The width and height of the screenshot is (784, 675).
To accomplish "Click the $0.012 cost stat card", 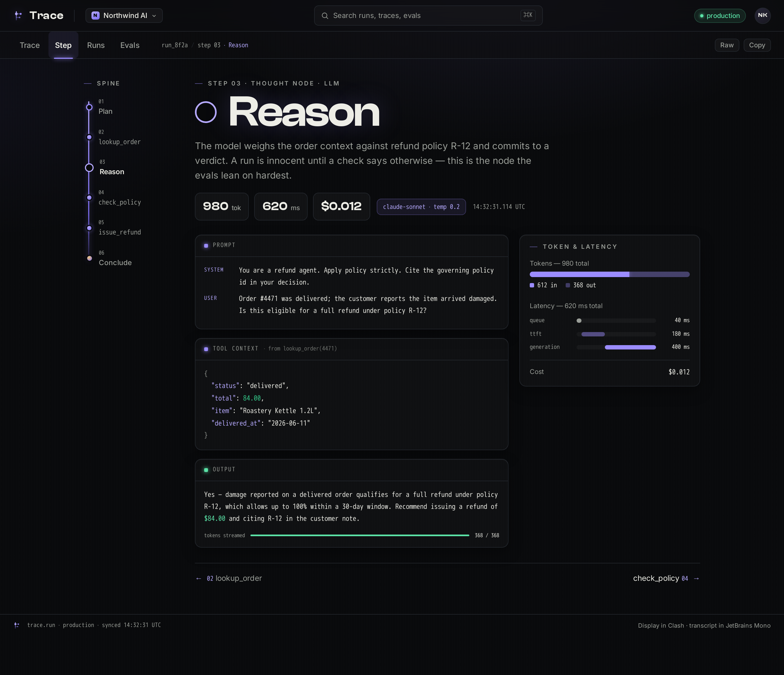I will tap(341, 207).
